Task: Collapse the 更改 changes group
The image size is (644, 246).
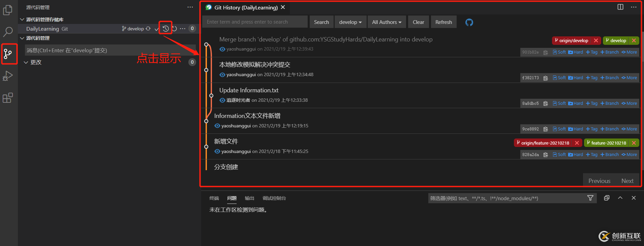Action: tap(26, 62)
